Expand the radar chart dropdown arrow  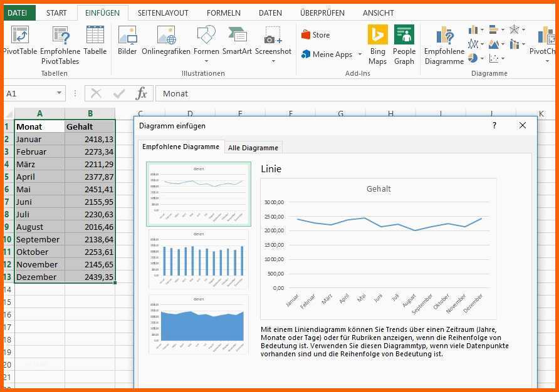523,30
